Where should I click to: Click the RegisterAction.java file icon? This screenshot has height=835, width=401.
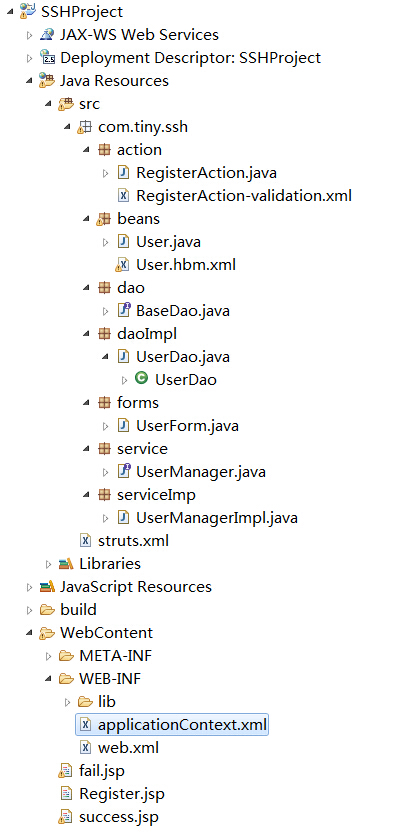pos(123,173)
